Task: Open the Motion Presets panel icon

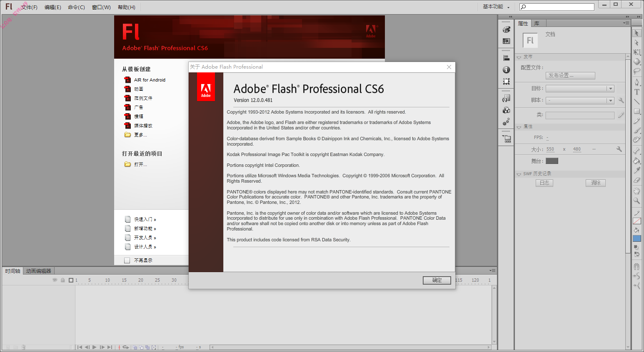Action: point(506,121)
